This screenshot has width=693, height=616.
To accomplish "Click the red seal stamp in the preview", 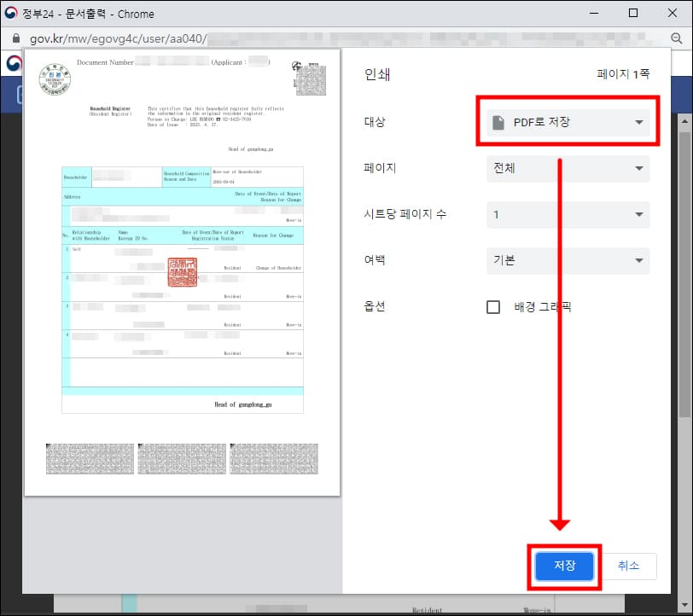I will point(182,270).
